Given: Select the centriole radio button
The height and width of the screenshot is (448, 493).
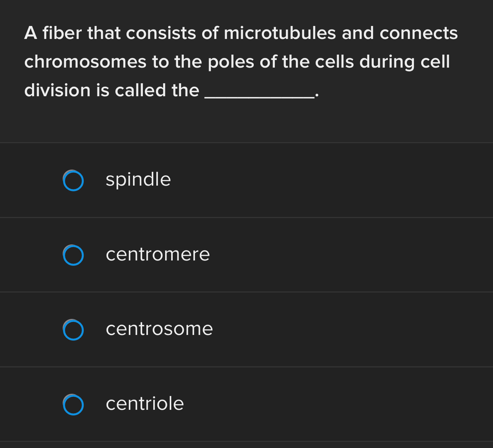Looking at the screenshot, I should click(73, 404).
